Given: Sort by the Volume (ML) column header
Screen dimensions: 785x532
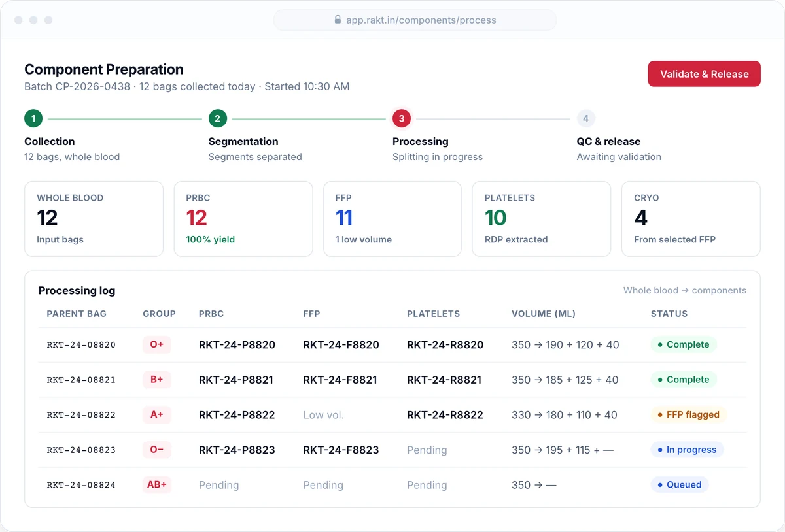Looking at the screenshot, I should click(x=544, y=314).
